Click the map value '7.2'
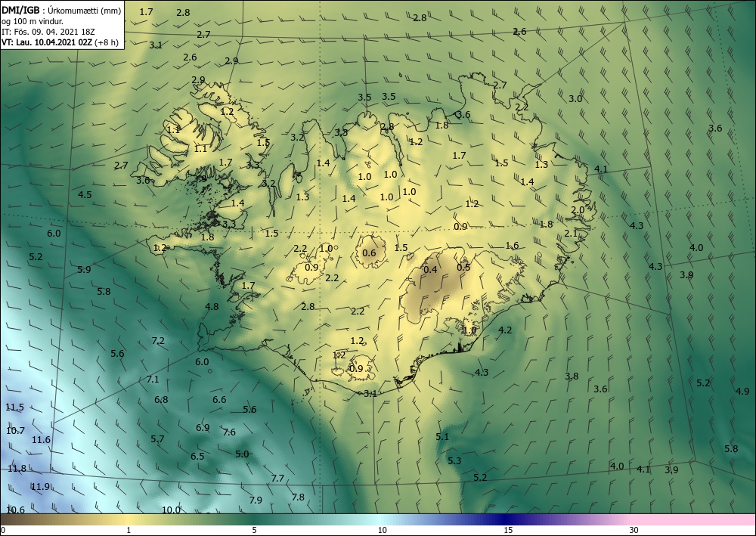The height and width of the screenshot is (536, 756). 158,341
